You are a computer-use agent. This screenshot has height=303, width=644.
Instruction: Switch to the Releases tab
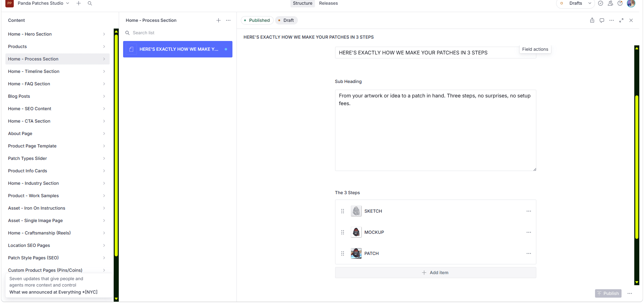pyautogui.click(x=328, y=3)
